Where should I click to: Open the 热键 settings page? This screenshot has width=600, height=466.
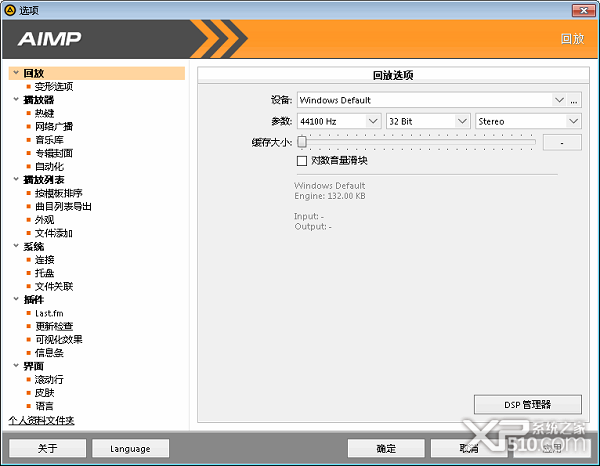tap(44, 113)
